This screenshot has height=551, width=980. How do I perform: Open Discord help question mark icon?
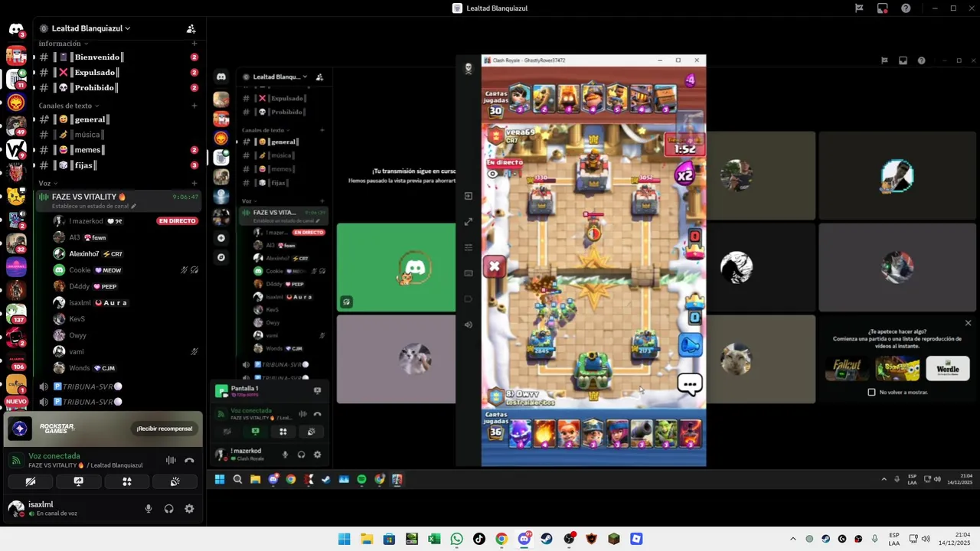906,8
